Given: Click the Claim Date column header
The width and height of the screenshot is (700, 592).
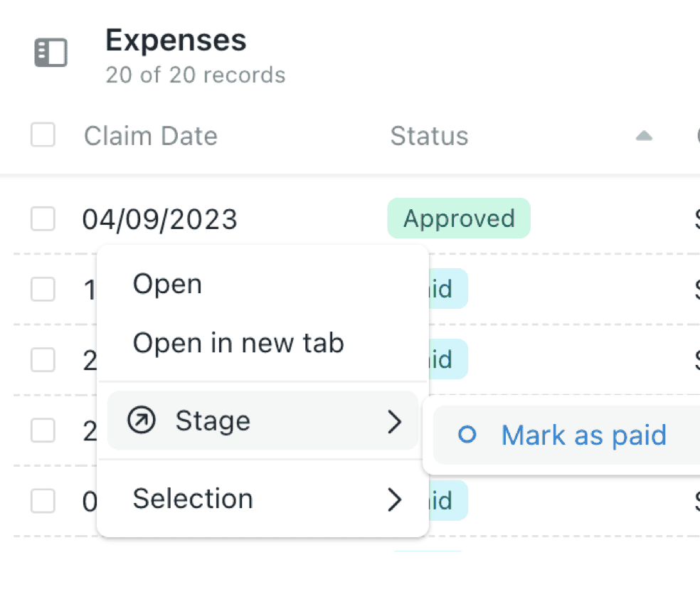Looking at the screenshot, I should [150, 135].
